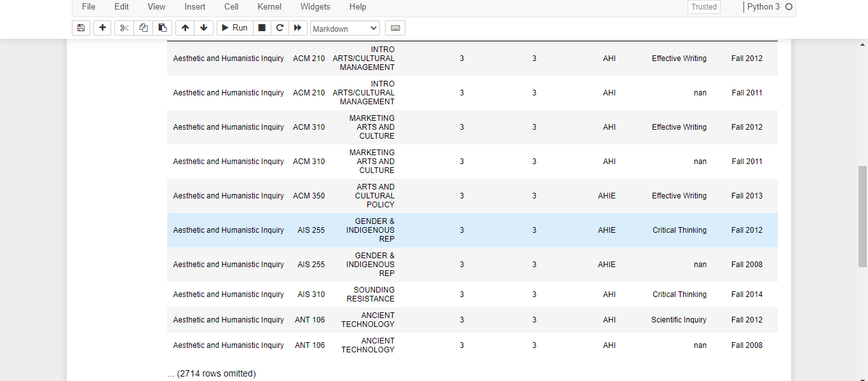Click the Run button
This screenshot has width=868, height=381.
pyautogui.click(x=234, y=28)
